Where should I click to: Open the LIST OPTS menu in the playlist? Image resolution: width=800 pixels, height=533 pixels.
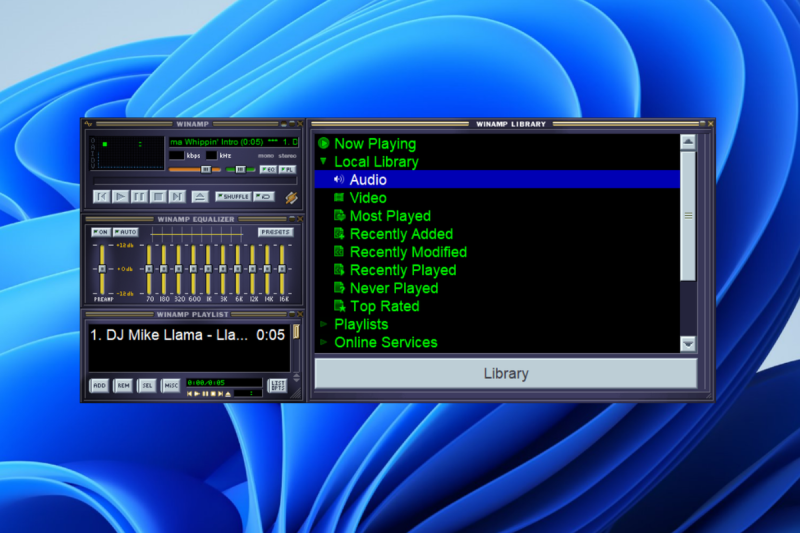(x=278, y=386)
